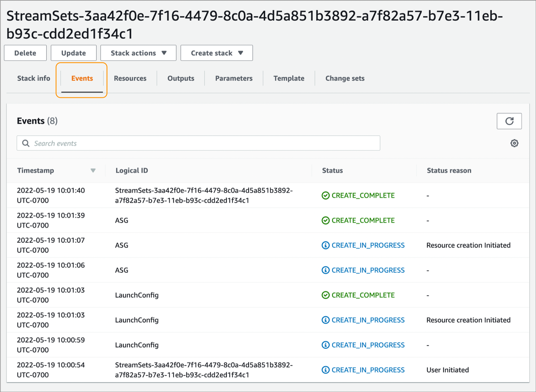Open the Create stack dropdown
The width and height of the screenshot is (536, 392).
pyautogui.click(x=216, y=53)
